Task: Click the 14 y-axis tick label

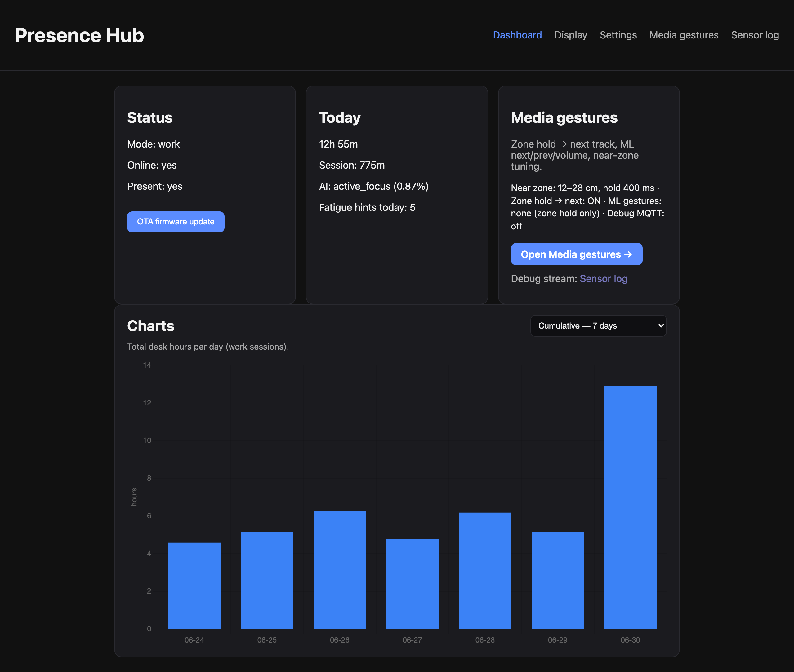Action: [147, 365]
